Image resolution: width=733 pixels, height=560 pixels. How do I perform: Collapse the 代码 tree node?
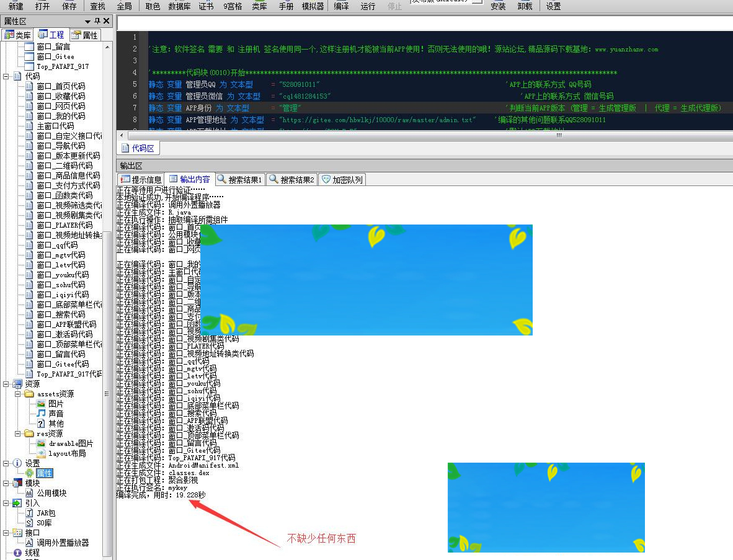click(x=6, y=76)
